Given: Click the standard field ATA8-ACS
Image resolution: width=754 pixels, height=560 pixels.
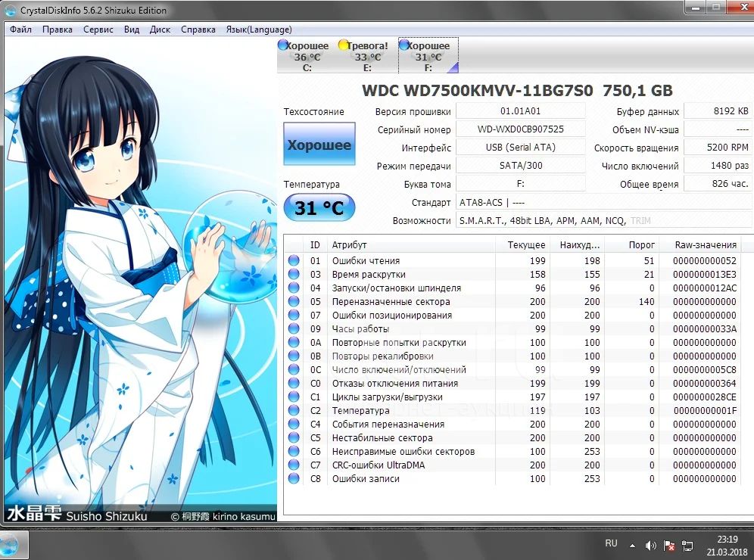Looking at the screenshot, I should point(604,202).
